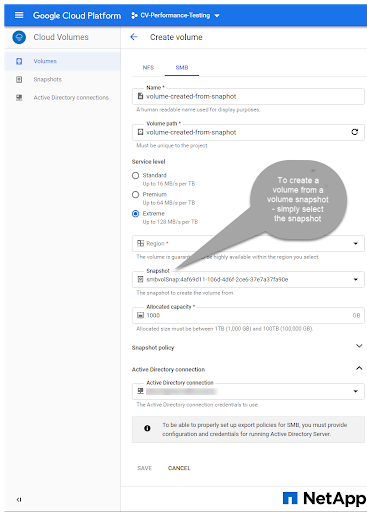
Task: Select Extreme service level
Action: tap(135, 214)
